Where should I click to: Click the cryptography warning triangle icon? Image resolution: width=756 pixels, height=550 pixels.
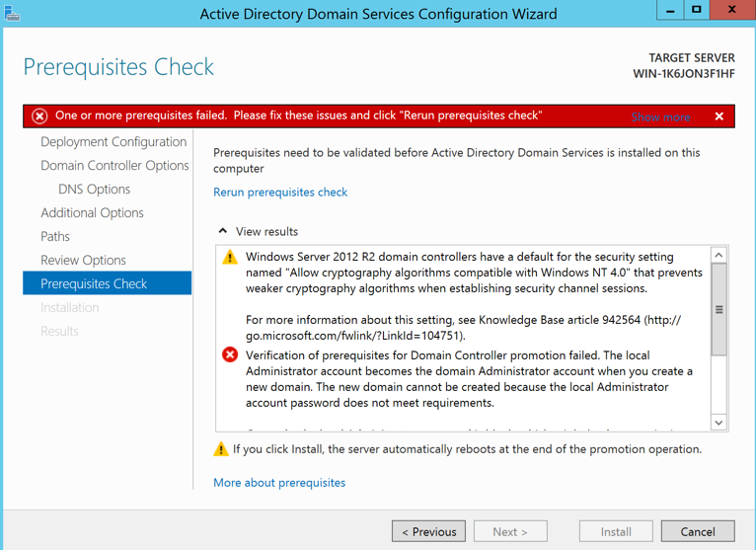tap(230, 258)
